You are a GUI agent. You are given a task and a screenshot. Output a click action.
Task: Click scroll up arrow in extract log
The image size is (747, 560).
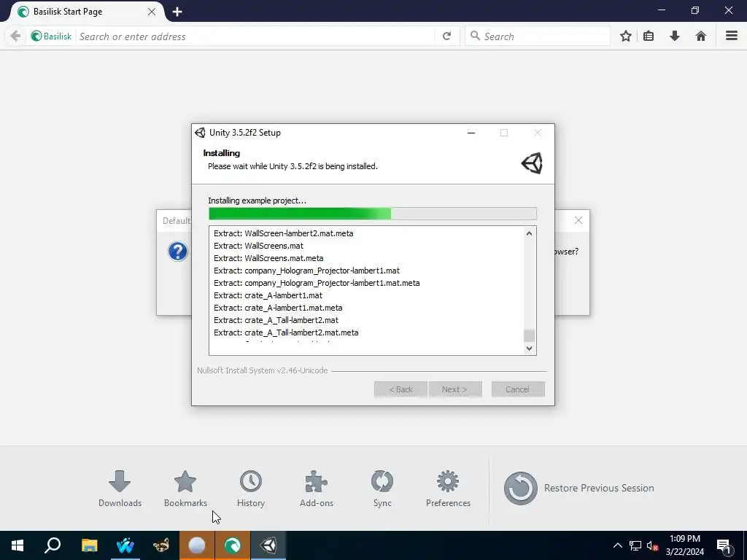pyautogui.click(x=529, y=233)
